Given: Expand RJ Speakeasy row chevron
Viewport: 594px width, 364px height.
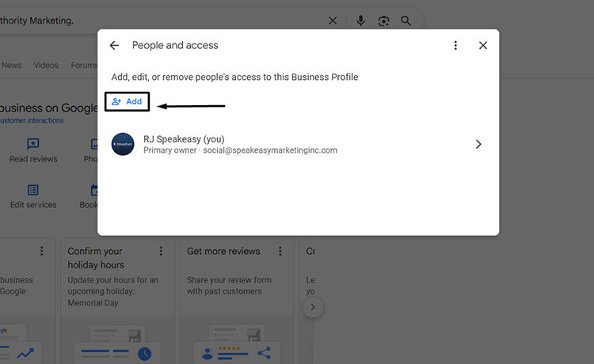Looking at the screenshot, I should tap(478, 144).
